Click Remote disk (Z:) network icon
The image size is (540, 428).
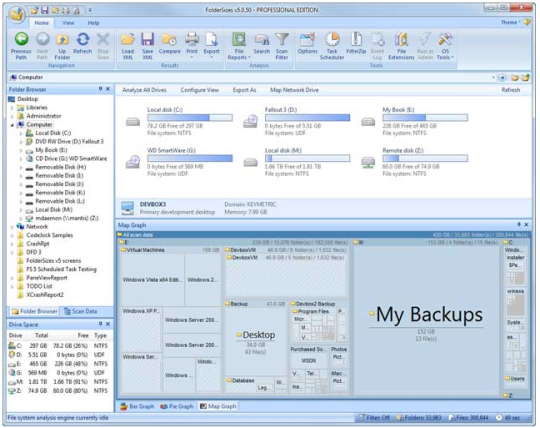[x=368, y=162]
